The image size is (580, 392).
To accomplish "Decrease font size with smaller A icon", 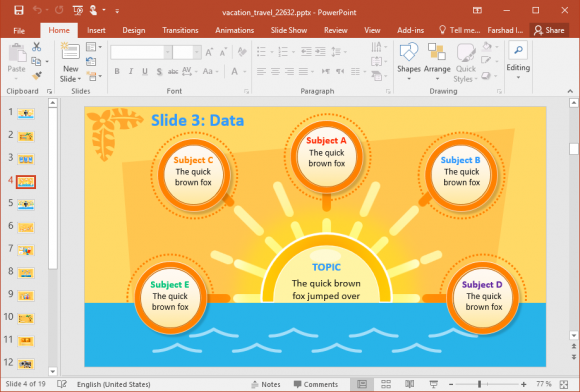I will [223, 53].
